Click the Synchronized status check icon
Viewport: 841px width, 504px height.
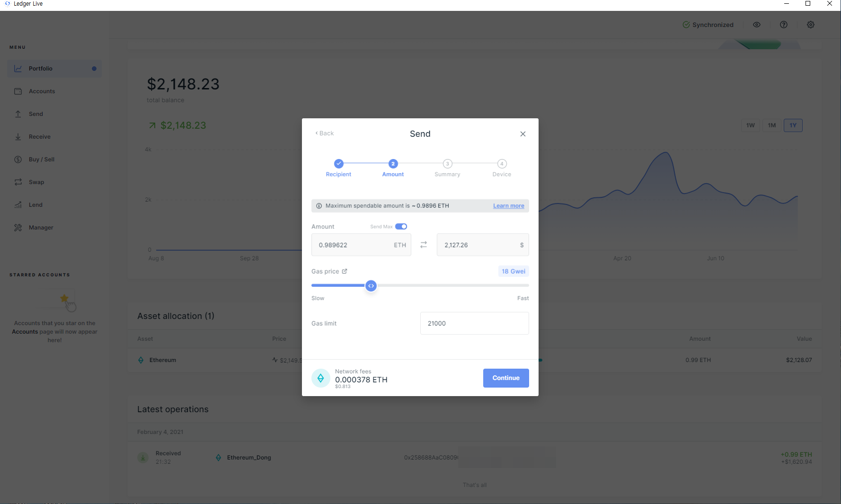tap(686, 25)
